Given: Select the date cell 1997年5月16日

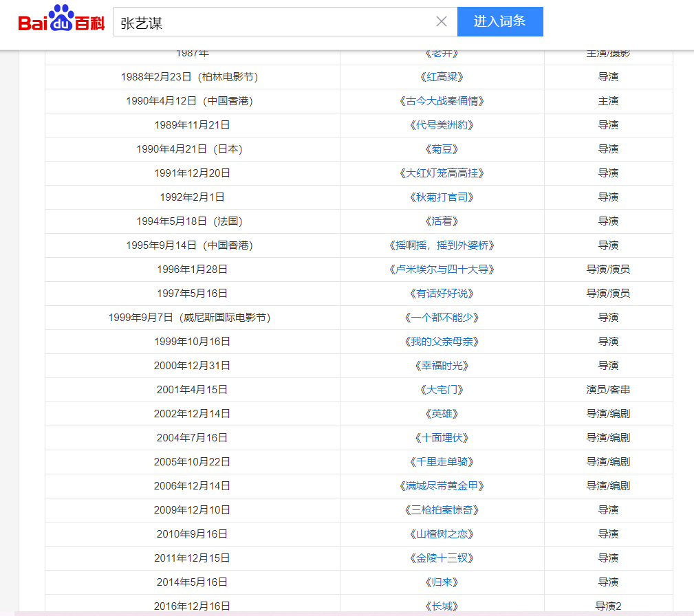Looking at the screenshot, I should pos(192,294).
